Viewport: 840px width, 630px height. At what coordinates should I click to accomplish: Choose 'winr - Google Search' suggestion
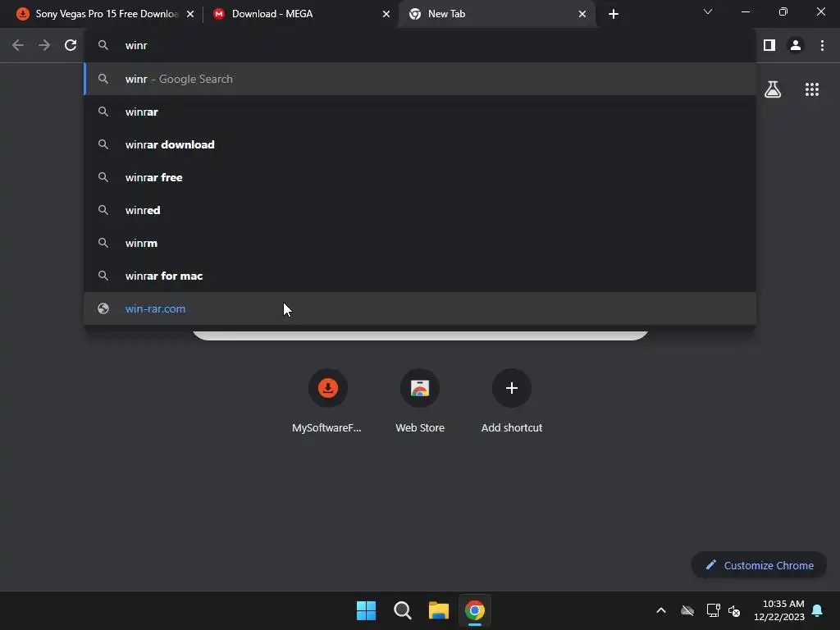(421, 80)
